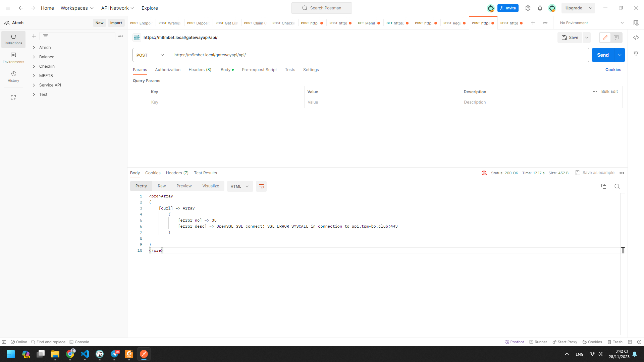The height and width of the screenshot is (362, 644).
Task: Open the info lightbulb icon on right sidebar
Action: pos(636,54)
